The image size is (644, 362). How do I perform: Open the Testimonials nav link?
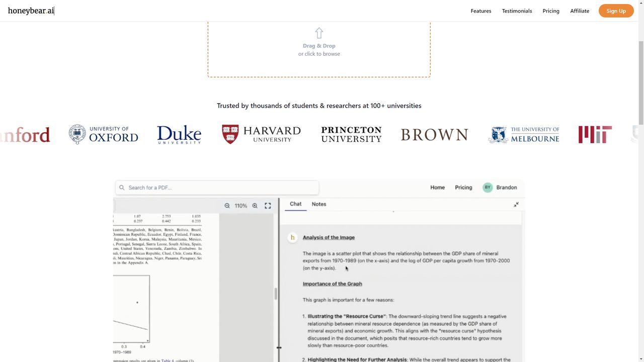pos(517,11)
